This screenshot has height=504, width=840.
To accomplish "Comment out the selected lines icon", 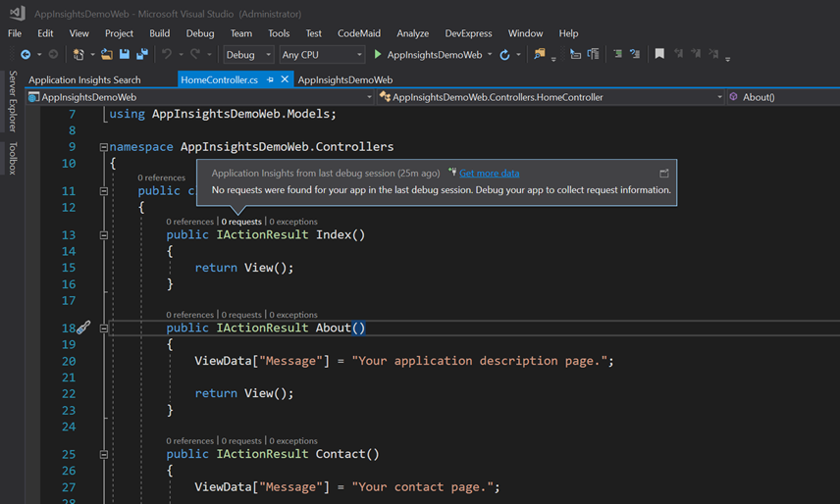I will [617, 54].
